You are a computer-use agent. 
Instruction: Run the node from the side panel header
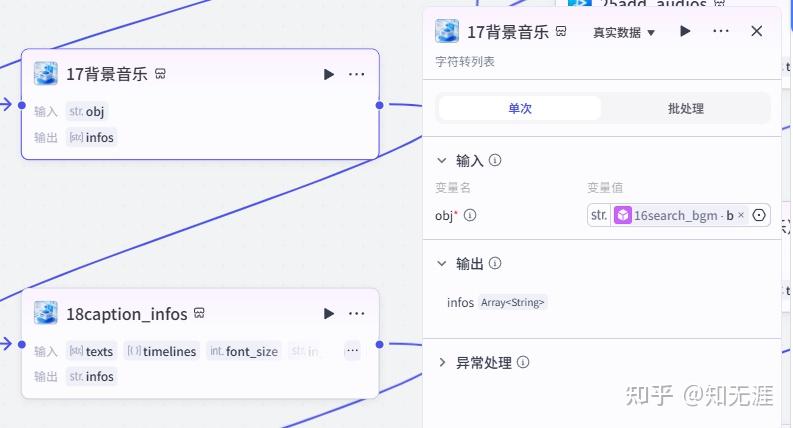(685, 31)
